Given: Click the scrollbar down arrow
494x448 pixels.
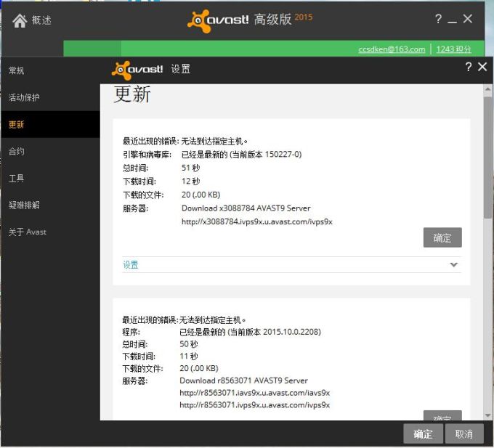Looking at the screenshot, I should [x=487, y=415].
